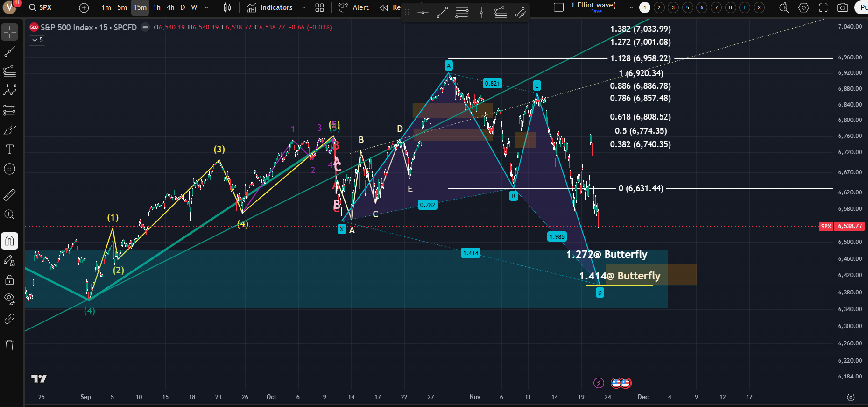Select the 4h timeframe

170,7
